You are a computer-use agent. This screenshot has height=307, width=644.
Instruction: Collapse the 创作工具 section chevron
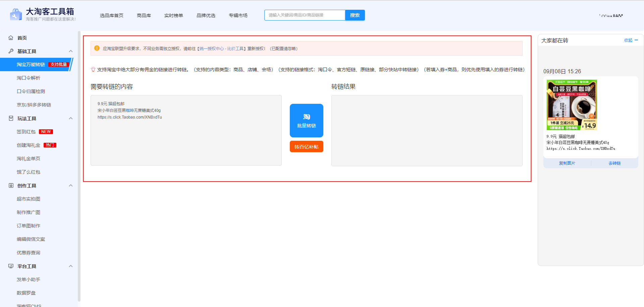(71, 186)
